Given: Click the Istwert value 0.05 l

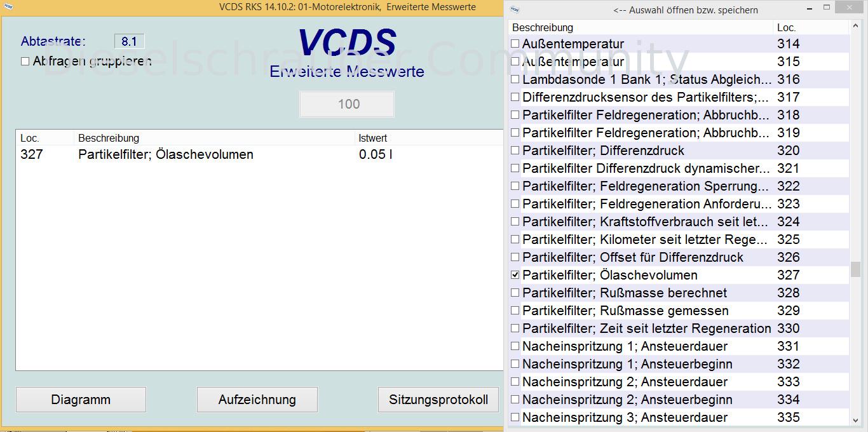Looking at the screenshot, I should (375, 154).
